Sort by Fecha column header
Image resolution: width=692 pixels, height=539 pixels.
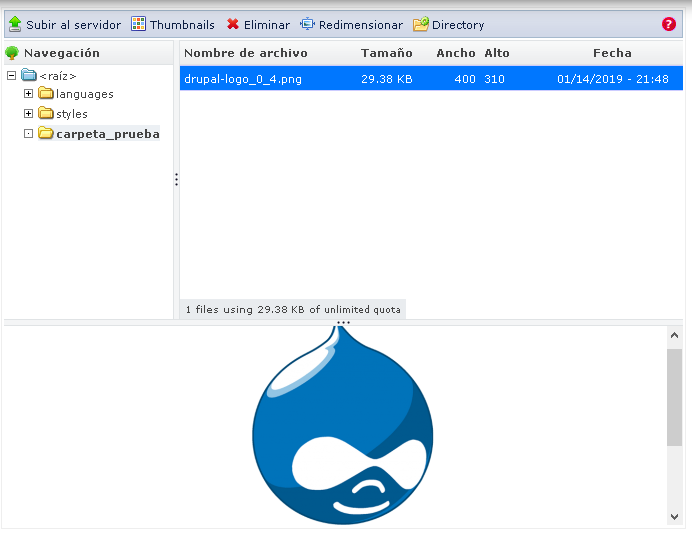pyautogui.click(x=612, y=53)
